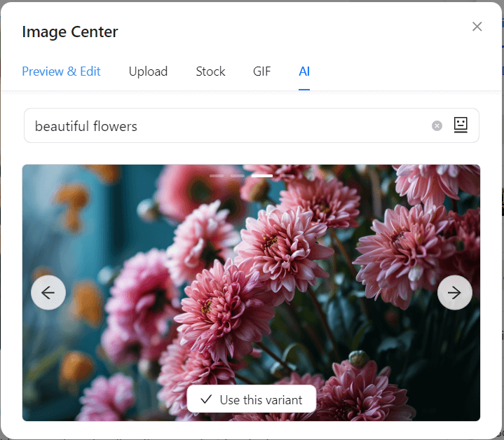The width and height of the screenshot is (504, 440).
Task: Click the checkmark icon in Use this variant
Action: point(206,399)
